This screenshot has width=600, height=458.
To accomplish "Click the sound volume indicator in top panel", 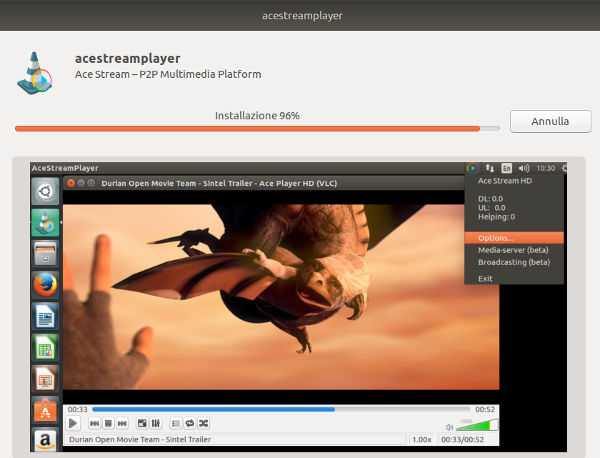I will [x=523, y=168].
